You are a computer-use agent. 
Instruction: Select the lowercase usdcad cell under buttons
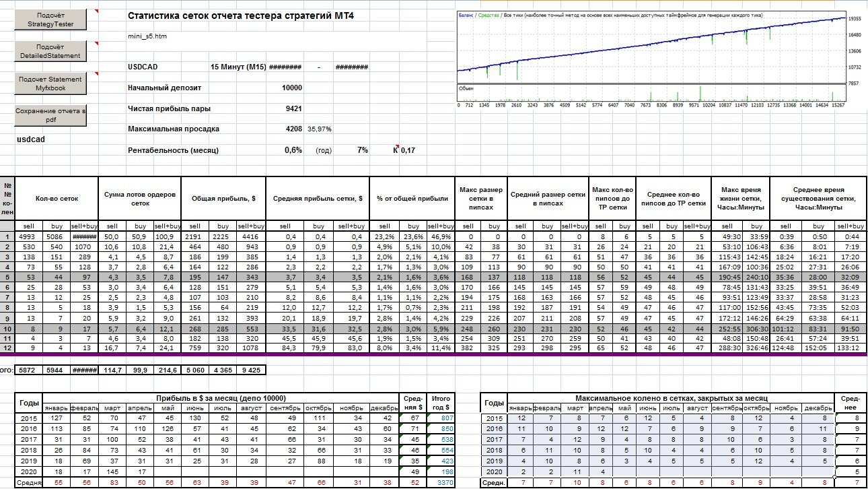coord(31,139)
